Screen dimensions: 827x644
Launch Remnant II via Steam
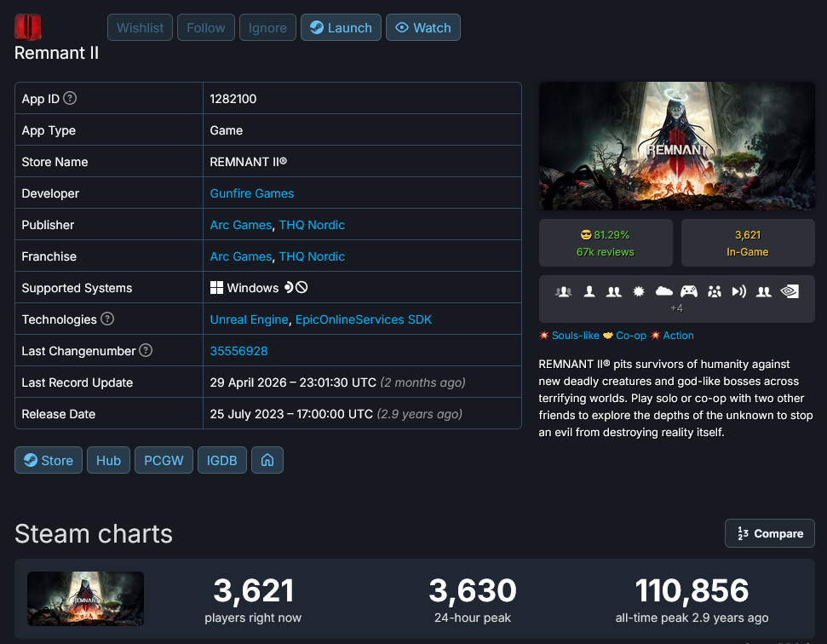click(341, 27)
